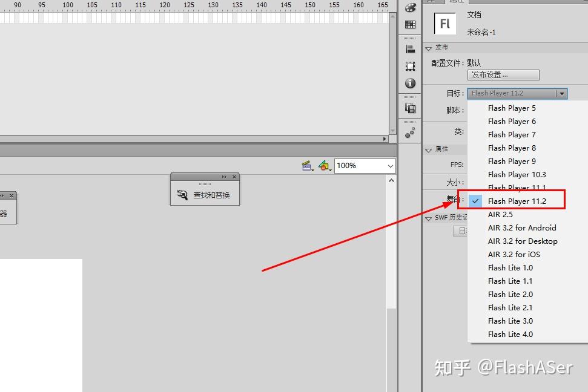This screenshot has height=392, width=588.
Task: Select Flash Player 8 from the list
Action: [512, 148]
